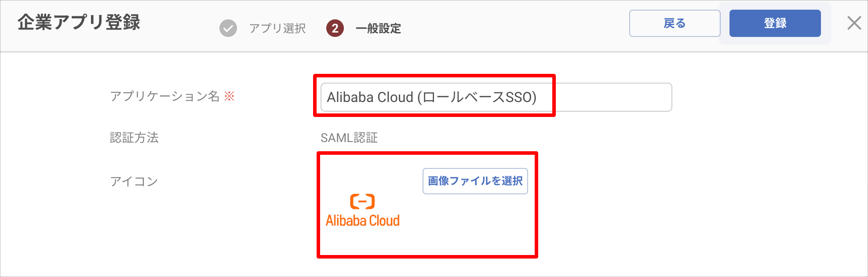Click the orange bracket symbol above Alibaba Cloud text
This screenshot has width=868, height=277.
(x=362, y=202)
